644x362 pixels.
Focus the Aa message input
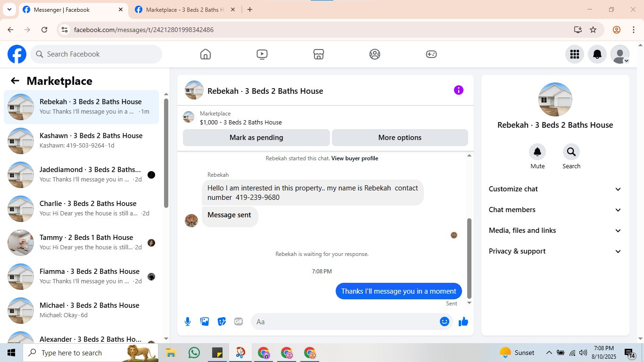(343, 321)
